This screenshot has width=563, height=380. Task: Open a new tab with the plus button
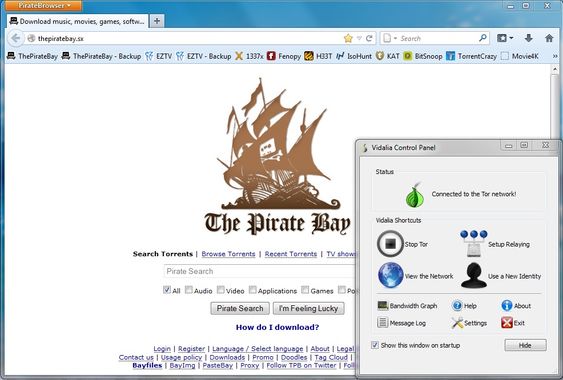[157, 21]
